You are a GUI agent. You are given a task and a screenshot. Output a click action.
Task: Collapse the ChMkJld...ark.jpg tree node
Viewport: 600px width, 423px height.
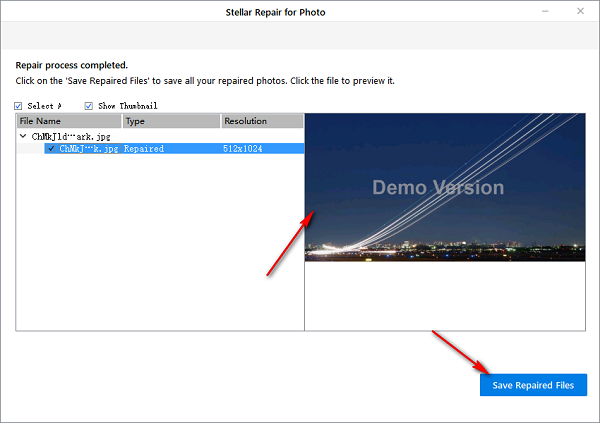click(x=23, y=136)
